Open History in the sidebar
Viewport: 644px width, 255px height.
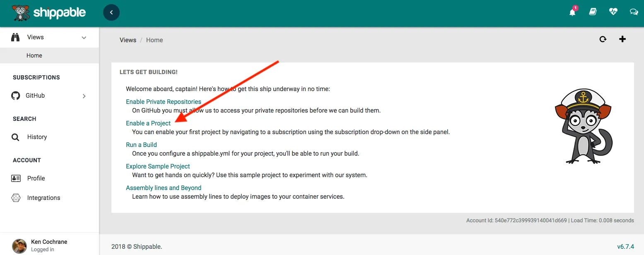(49, 137)
